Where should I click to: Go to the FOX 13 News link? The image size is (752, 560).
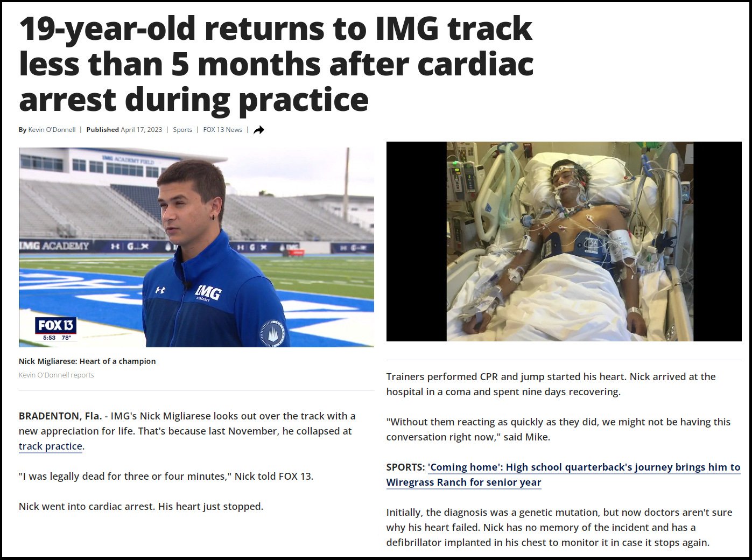pyautogui.click(x=223, y=130)
